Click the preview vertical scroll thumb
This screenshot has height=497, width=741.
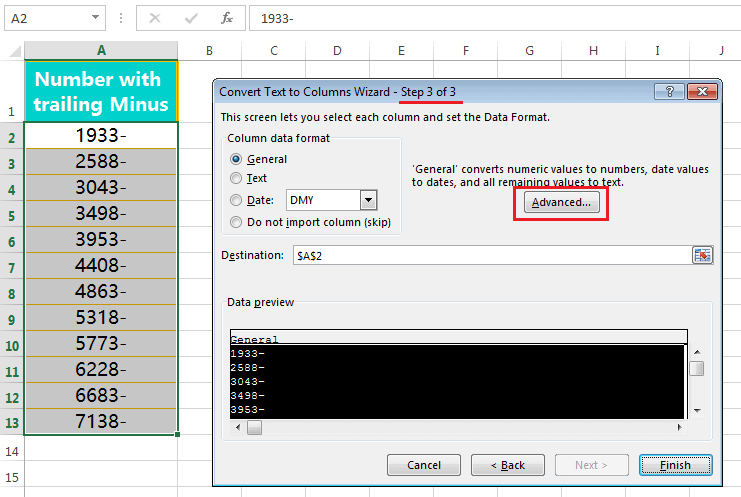pos(697,368)
